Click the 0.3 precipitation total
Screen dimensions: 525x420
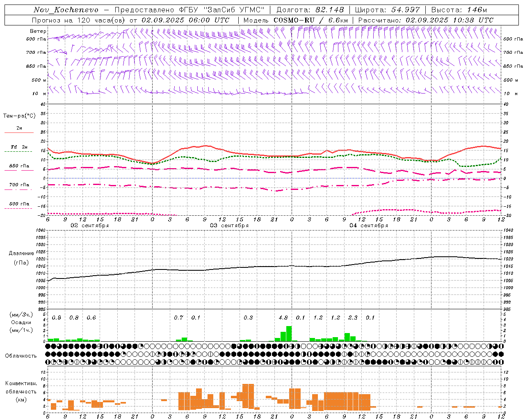[248, 317]
